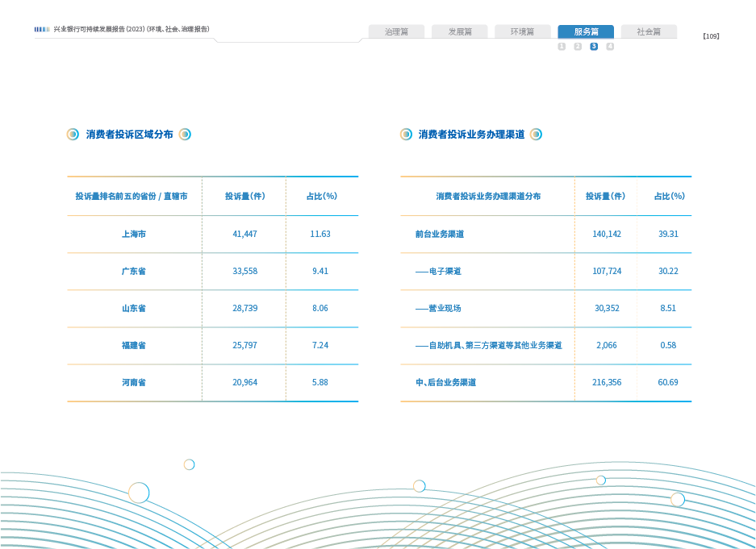Go to the 环境篇 section tab

point(522,31)
